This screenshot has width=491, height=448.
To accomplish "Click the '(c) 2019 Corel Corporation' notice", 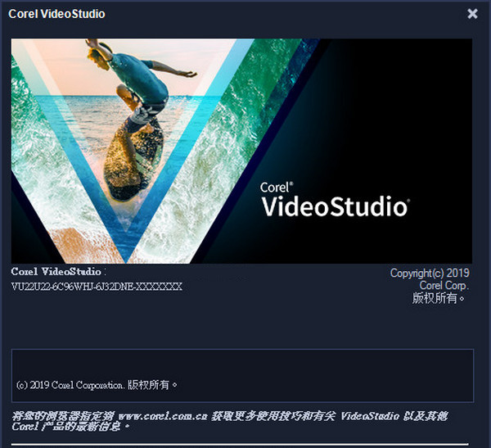I will 97,385.
